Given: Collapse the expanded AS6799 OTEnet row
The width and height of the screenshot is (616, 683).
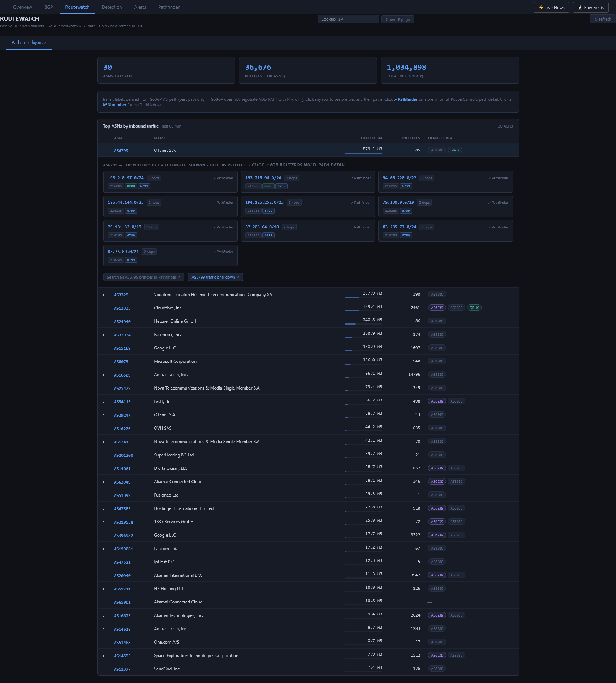Looking at the screenshot, I should [x=104, y=151].
